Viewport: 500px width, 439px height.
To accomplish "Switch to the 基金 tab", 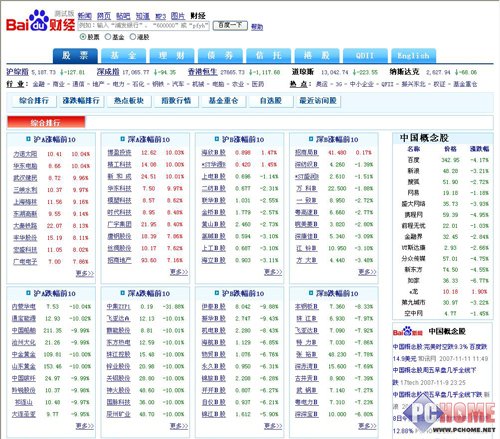I will click(x=123, y=55).
